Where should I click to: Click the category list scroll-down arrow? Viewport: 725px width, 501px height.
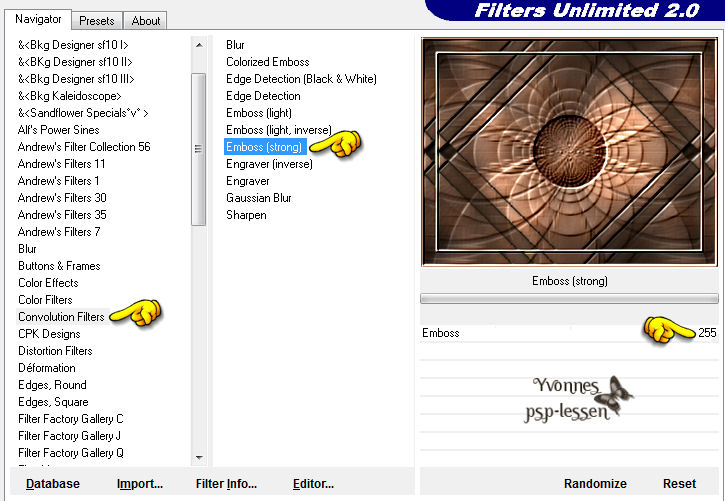click(x=199, y=458)
